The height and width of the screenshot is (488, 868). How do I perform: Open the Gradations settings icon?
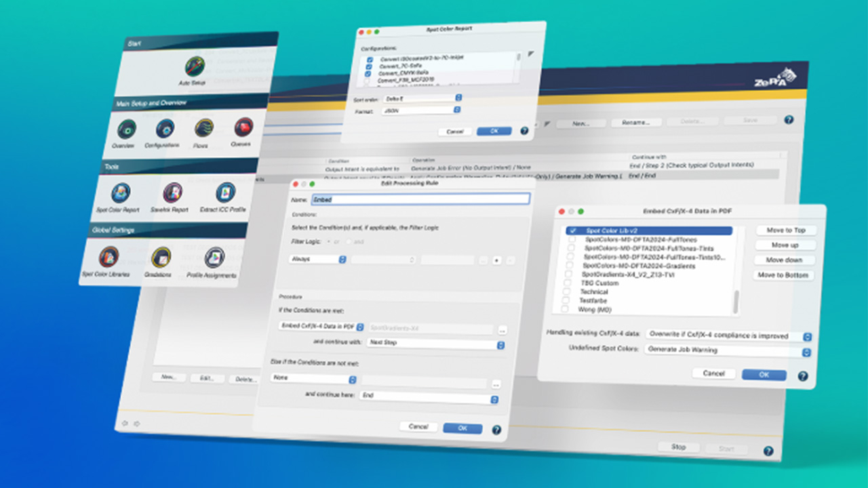[161, 258]
